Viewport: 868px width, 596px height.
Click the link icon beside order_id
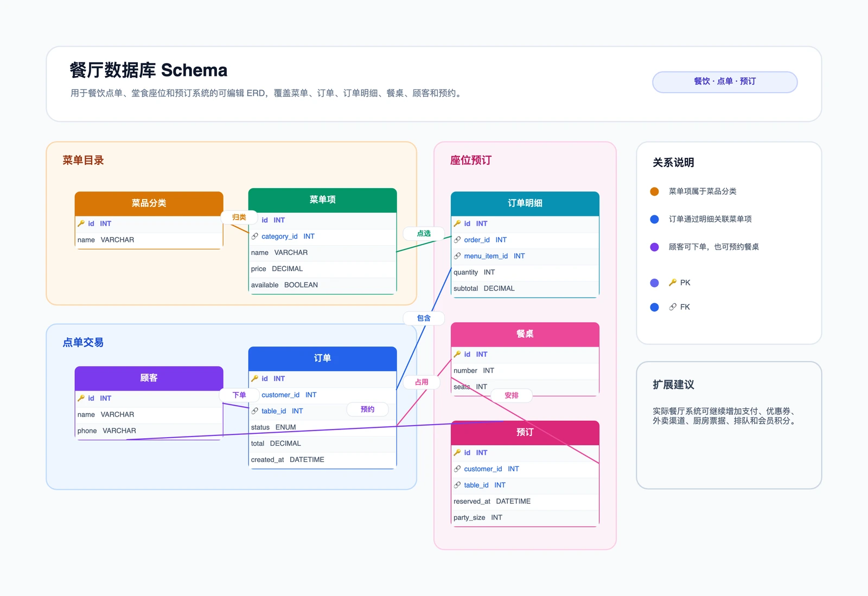(x=457, y=240)
